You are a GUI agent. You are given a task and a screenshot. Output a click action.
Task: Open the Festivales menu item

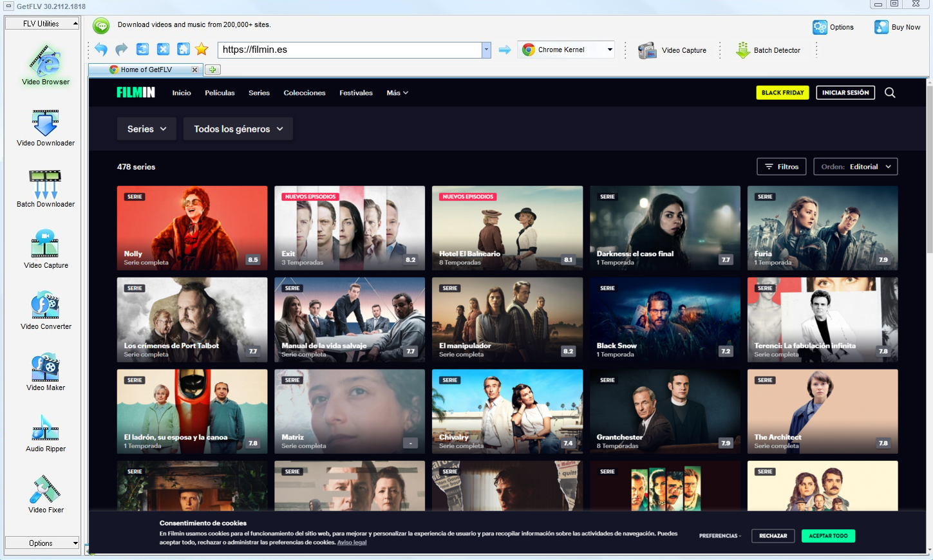(356, 93)
